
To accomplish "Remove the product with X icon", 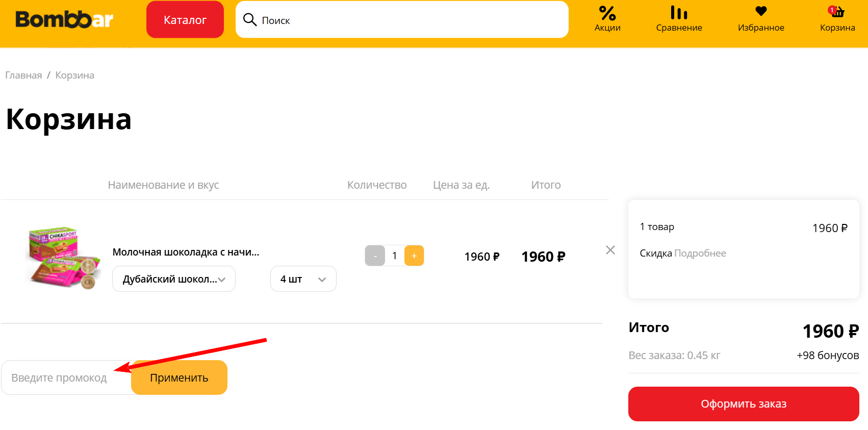I will tap(610, 250).
